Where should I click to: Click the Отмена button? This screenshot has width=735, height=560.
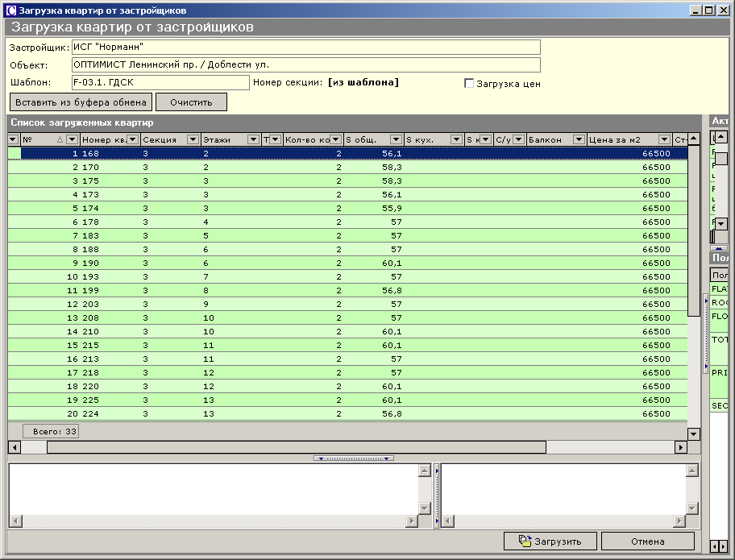[647, 541]
